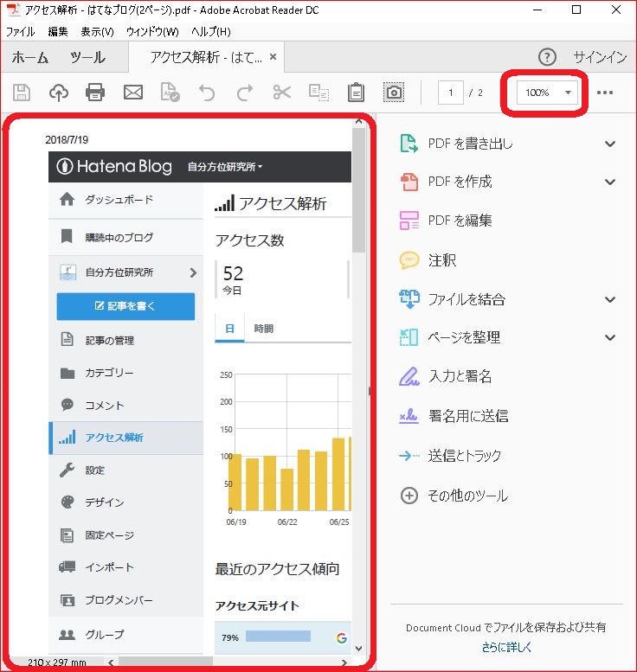Open the 編集 menu
This screenshot has width=637, height=672.
58,32
